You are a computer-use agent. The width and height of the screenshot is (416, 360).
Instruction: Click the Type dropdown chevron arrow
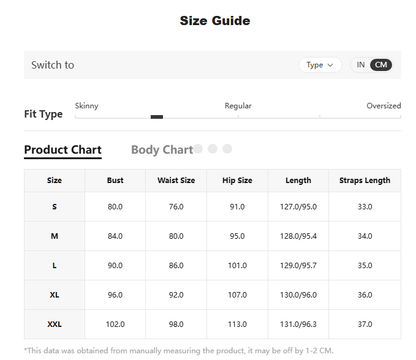point(330,65)
